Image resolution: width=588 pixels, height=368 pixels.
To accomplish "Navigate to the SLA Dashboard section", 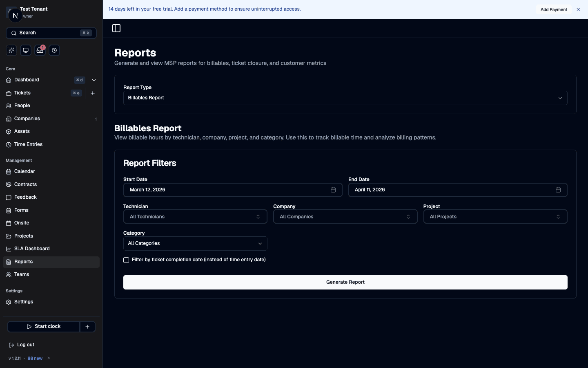I will 32,249.
